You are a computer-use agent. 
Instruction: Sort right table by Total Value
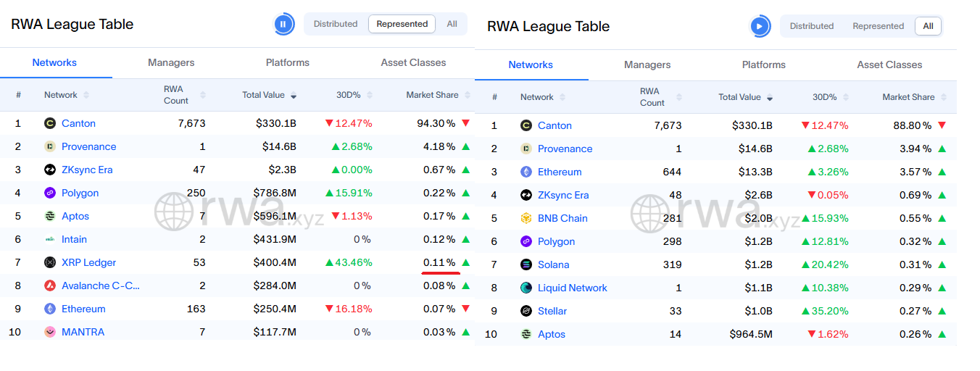[745, 97]
